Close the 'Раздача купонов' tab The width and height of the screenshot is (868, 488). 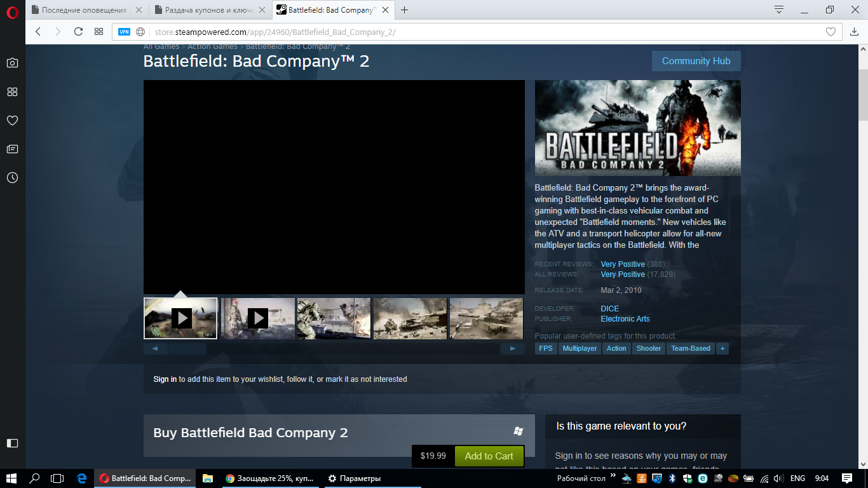[x=262, y=10]
